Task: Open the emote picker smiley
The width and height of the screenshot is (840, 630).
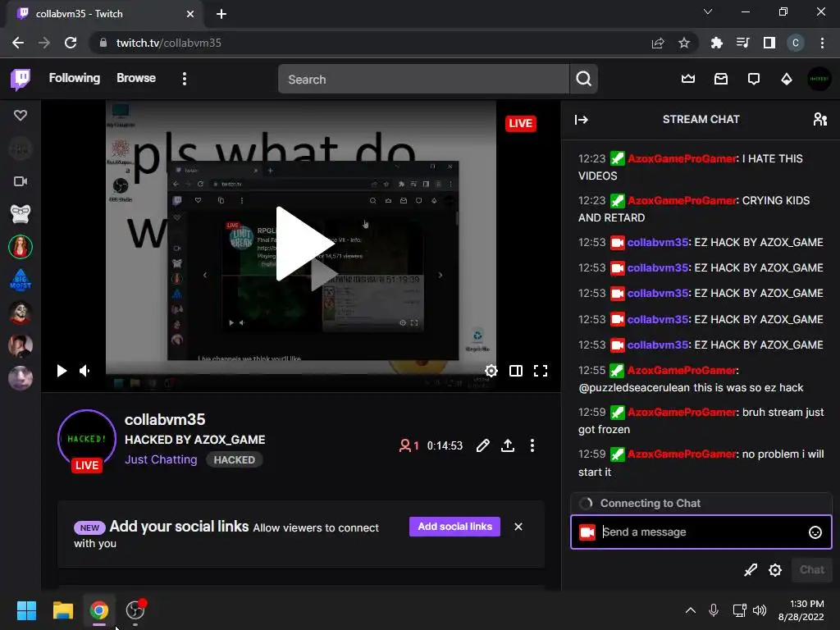Action: click(815, 532)
